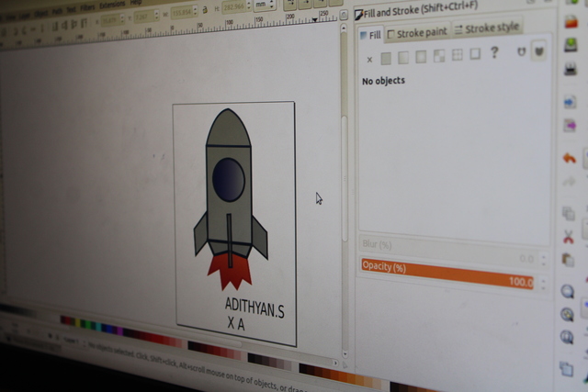588x392 pixels.
Task: Click the Cut scissors icon
Action: [x=568, y=237]
